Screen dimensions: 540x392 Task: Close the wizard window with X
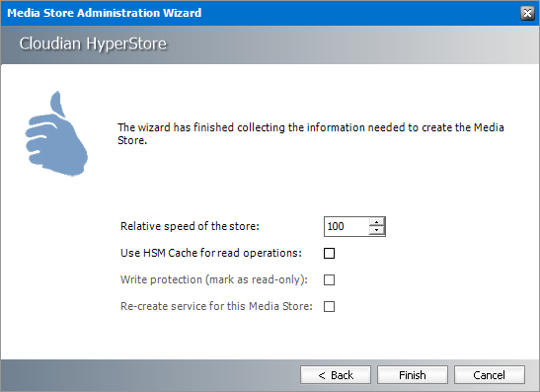[x=527, y=13]
